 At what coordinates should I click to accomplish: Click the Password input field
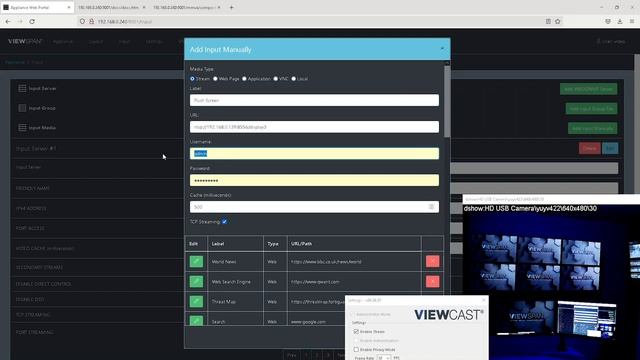click(x=314, y=180)
